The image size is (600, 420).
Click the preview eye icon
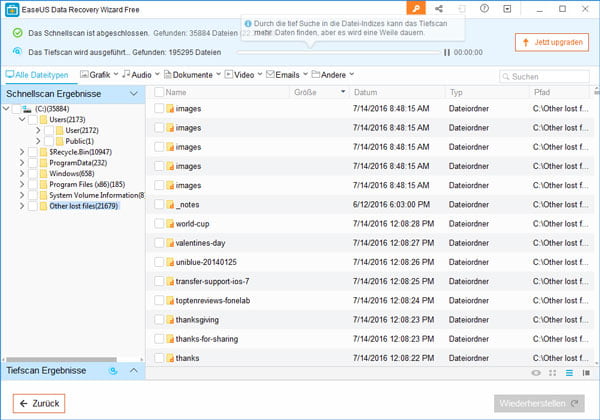(x=536, y=373)
